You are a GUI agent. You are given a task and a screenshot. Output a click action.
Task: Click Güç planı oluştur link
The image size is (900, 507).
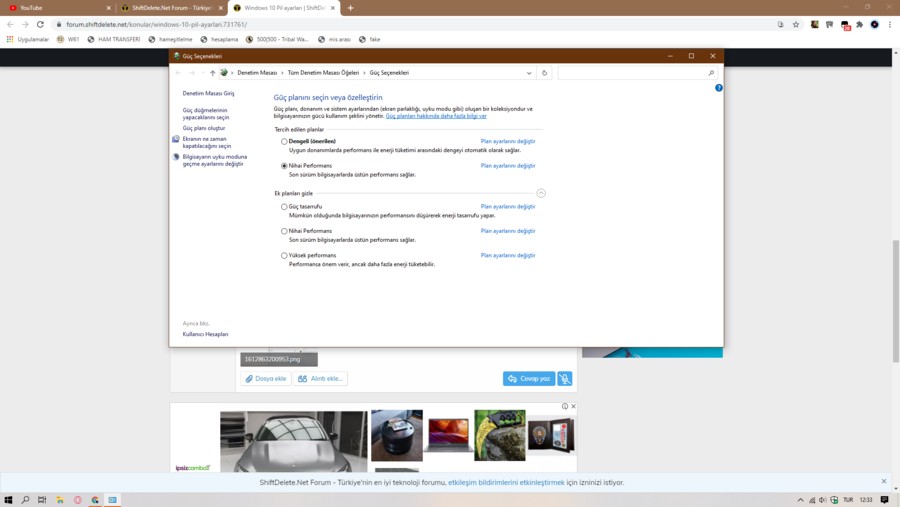(204, 128)
